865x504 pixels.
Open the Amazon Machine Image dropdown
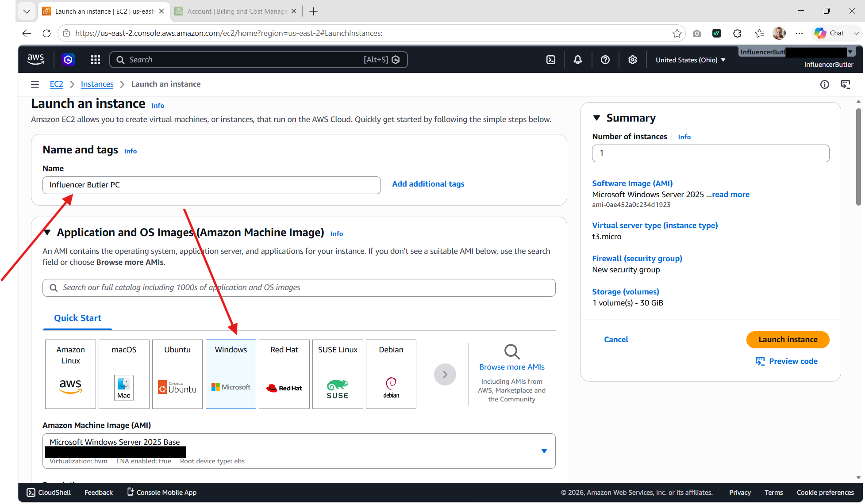[x=299, y=451]
